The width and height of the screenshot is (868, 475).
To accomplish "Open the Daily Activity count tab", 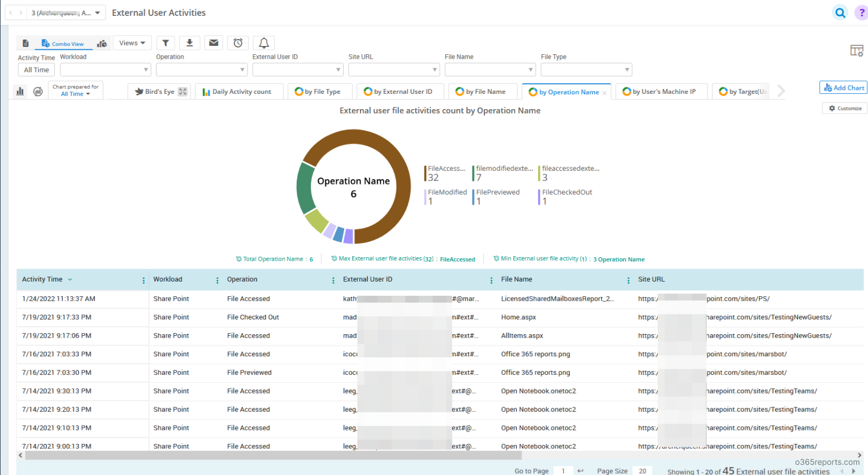I will (237, 92).
